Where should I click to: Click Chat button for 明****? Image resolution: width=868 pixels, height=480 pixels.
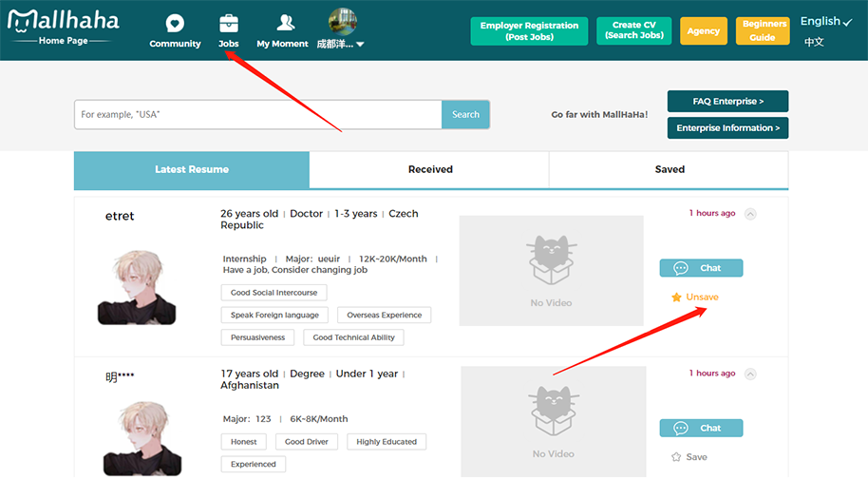(701, 428)
